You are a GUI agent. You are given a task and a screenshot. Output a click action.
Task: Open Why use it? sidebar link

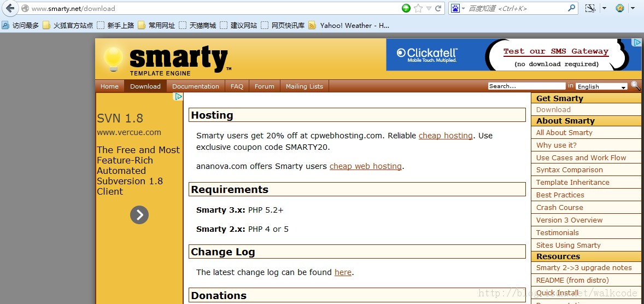tap(557, 145)
